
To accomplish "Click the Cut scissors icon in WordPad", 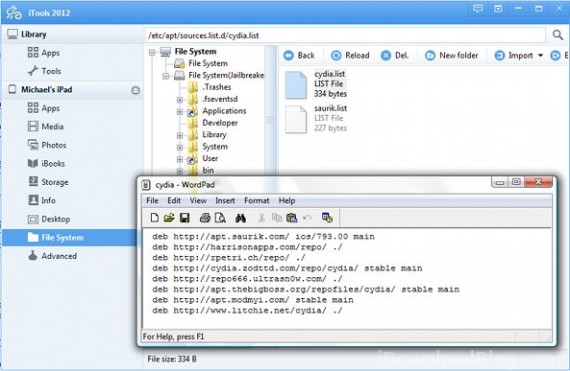I will [x=261, y=218].
